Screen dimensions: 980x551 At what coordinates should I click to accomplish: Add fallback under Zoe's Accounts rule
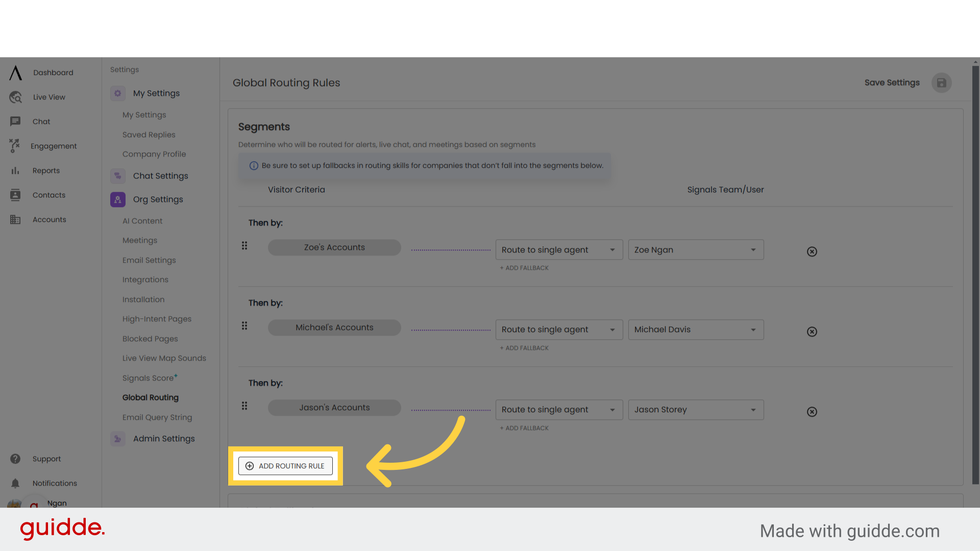(524, 268)
